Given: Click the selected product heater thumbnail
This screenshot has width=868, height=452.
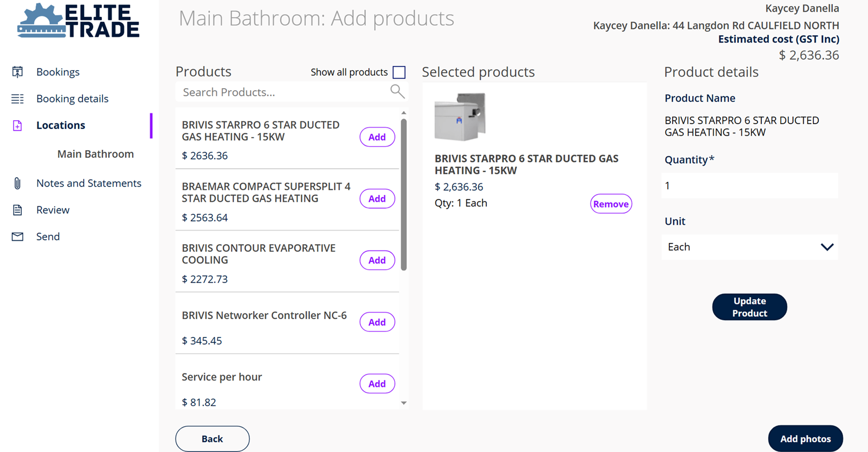Looking at the screenshot, I should coord(460,117).
